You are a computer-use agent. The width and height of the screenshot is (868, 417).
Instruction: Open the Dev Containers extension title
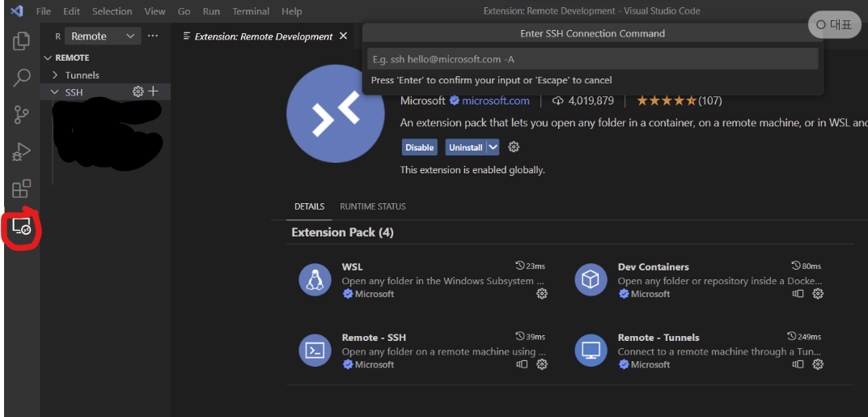point(653,267)
